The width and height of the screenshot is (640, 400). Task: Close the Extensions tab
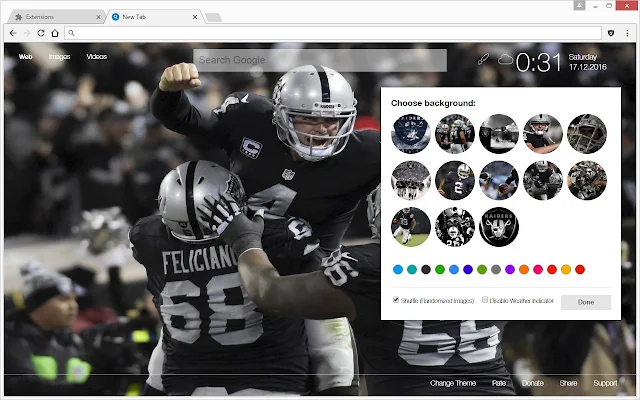[98, 17]
